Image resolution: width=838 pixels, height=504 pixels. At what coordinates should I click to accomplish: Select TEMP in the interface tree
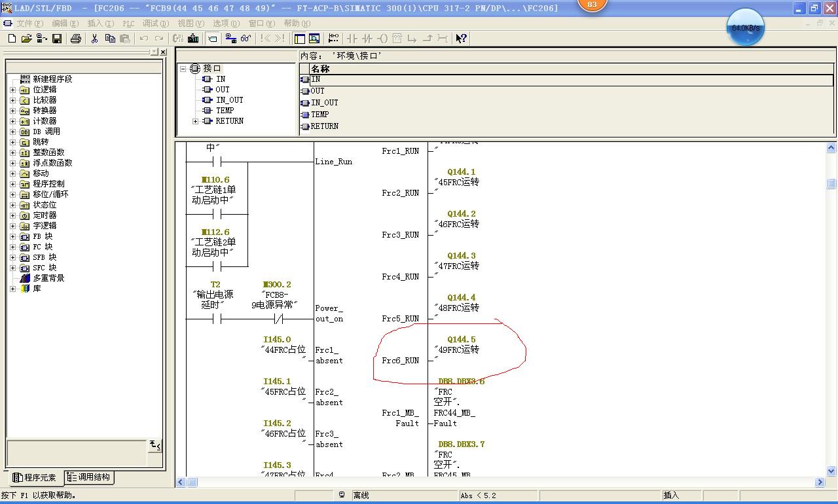point(225,111)
